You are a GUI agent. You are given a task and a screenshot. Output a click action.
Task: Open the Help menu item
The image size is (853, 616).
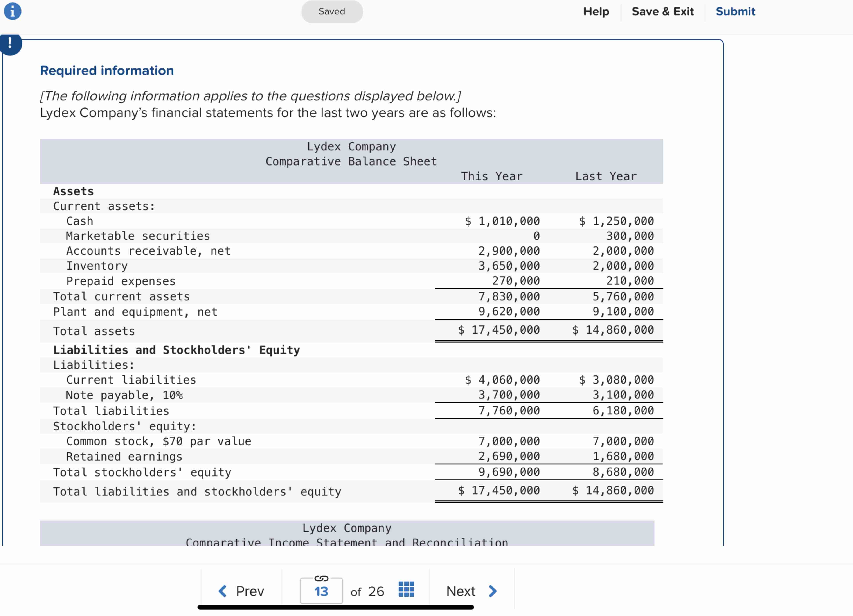(x=596, y=11)
